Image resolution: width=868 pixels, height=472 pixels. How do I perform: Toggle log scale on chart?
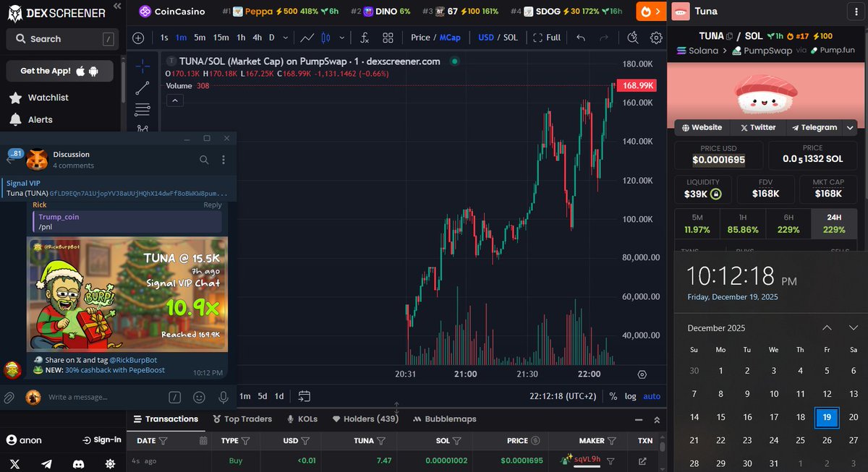631,396
